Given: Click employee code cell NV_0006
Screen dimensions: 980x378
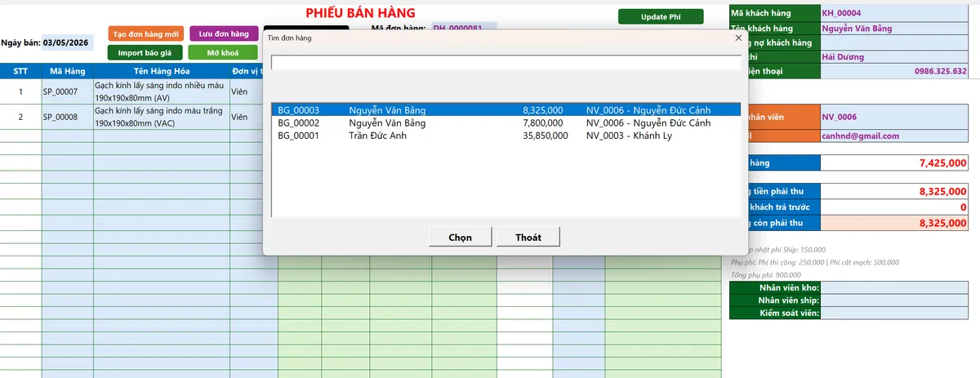Looking at the screenshot, I should pos(894,117).
